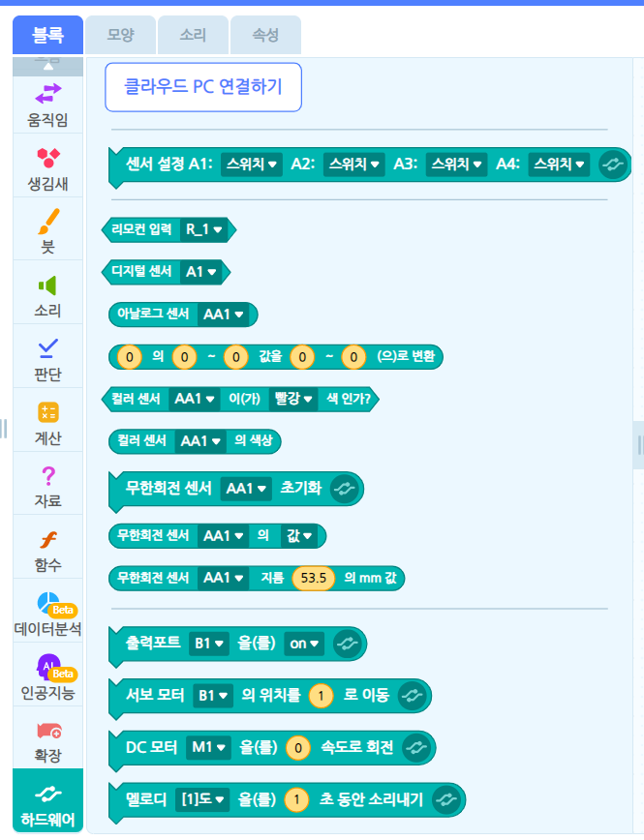Open the 인공지능 AI beta category
644x840 pixels.
point(47,677)
